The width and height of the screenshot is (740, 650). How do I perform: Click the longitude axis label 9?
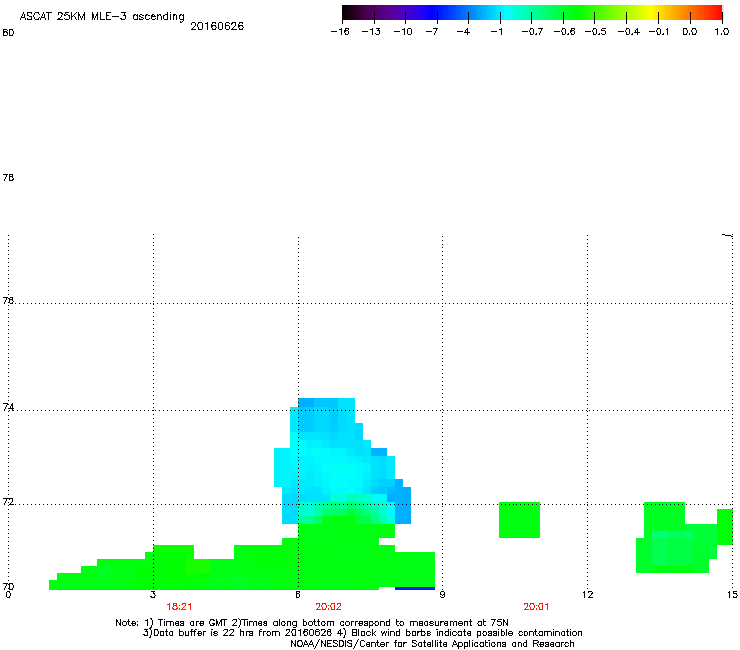coord(442,595)
